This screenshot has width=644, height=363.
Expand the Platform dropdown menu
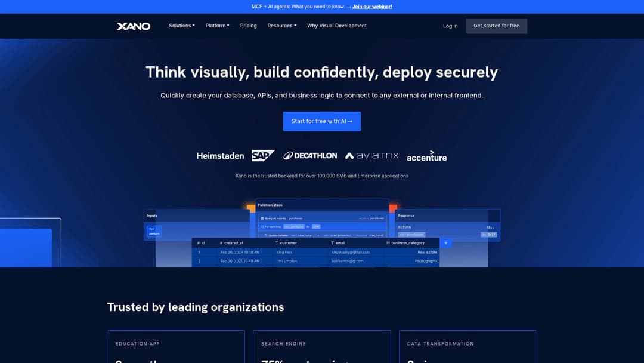[217, 26]
